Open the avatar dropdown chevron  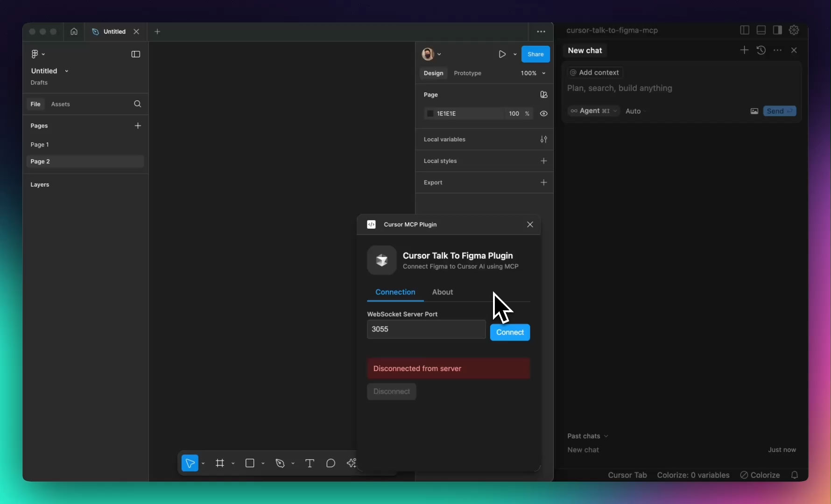click(x=439, y=54)
